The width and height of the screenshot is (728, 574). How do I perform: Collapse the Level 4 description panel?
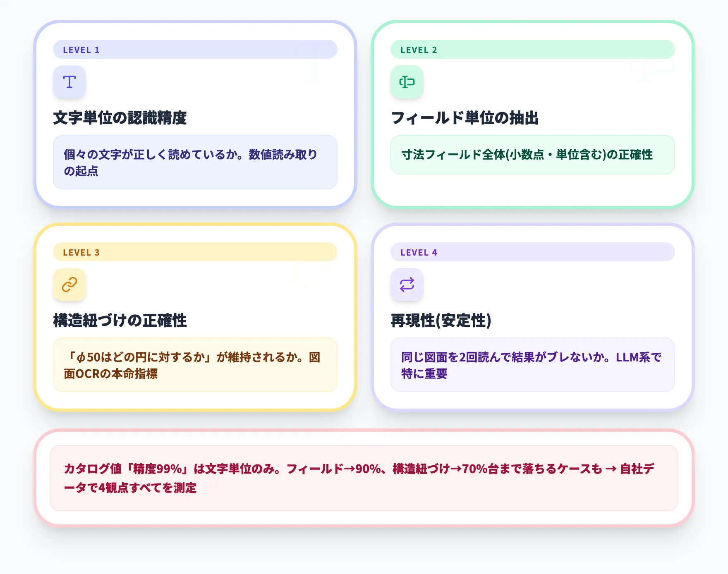point(533,365)
